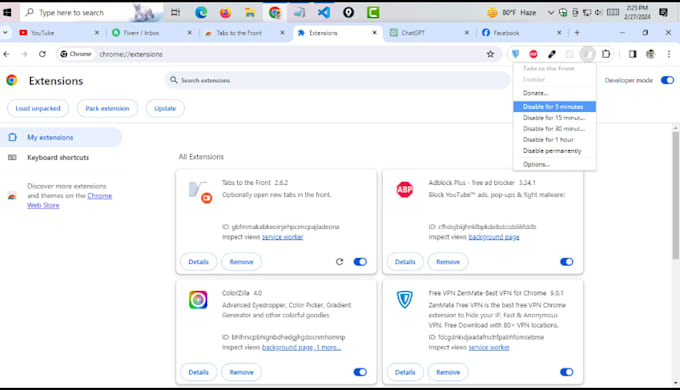Disable ZenMate VPN extension toggle
This screenshot has width=680, height=390.
tap(566, 372)
